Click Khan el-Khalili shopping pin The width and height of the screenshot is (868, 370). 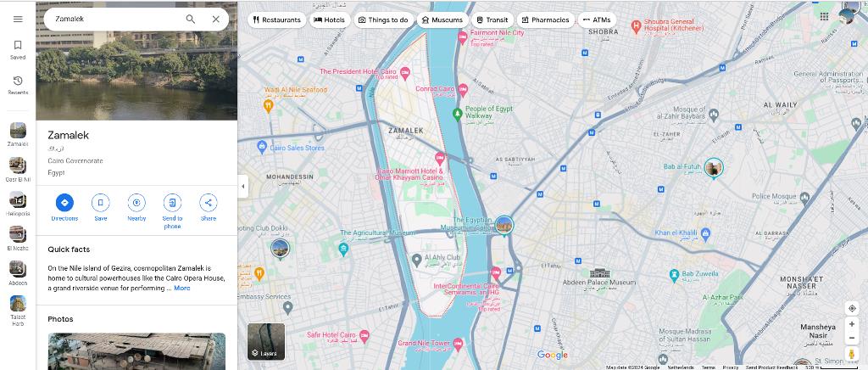click(705, 234)
